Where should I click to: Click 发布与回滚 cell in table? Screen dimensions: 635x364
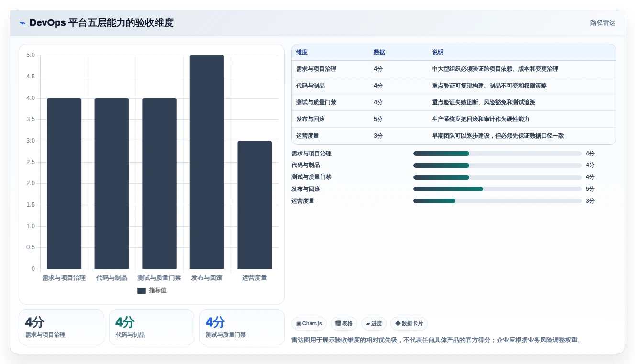tap(311, 119)
